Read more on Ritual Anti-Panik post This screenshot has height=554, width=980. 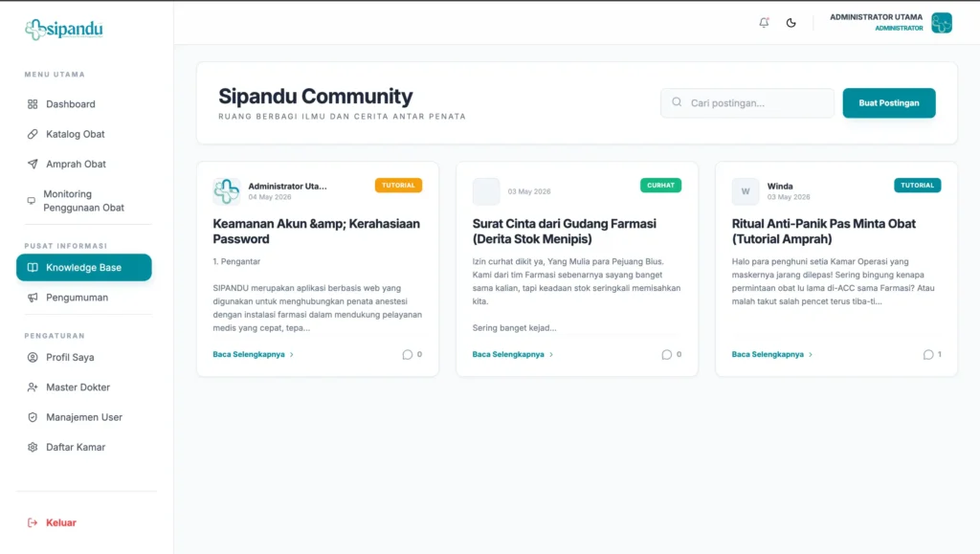click(x=772, y=354)
